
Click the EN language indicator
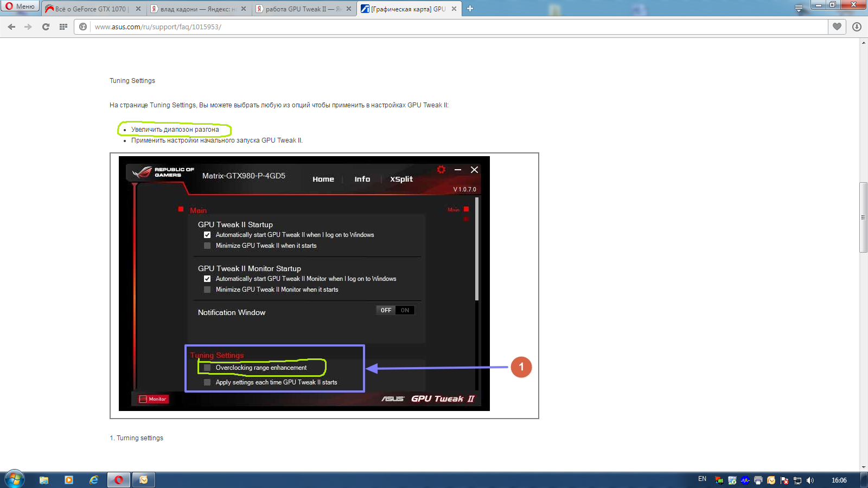tap(702, 479)
